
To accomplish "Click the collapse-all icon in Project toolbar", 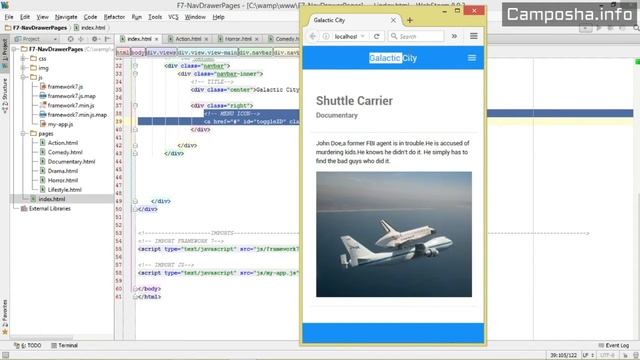I will (x=81, y=39).
